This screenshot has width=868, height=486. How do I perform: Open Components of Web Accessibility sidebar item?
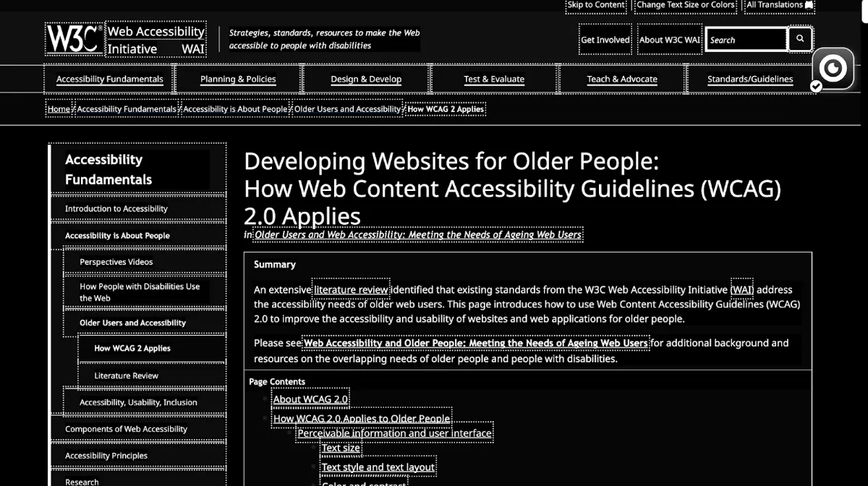[137, 429]
